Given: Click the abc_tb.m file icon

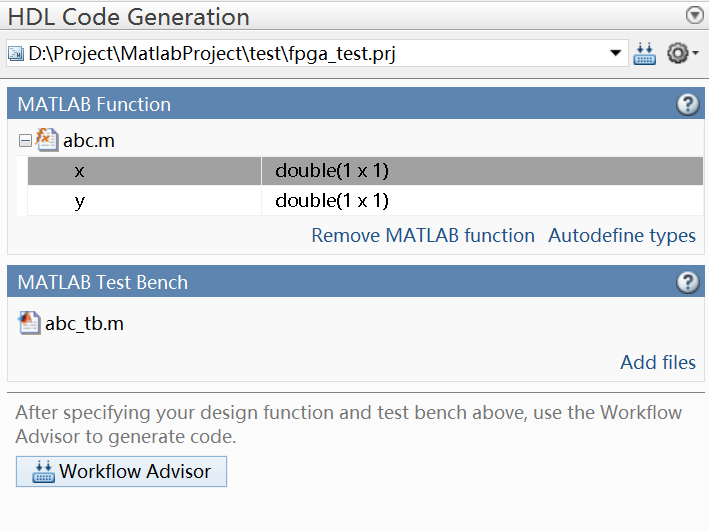Looking at the screenshot, I should point(29,323).
